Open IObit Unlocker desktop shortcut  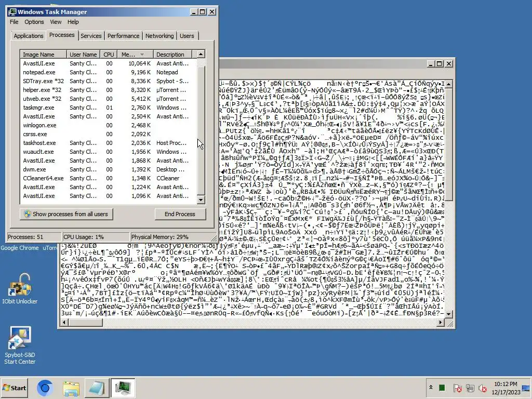pos(20,289)
